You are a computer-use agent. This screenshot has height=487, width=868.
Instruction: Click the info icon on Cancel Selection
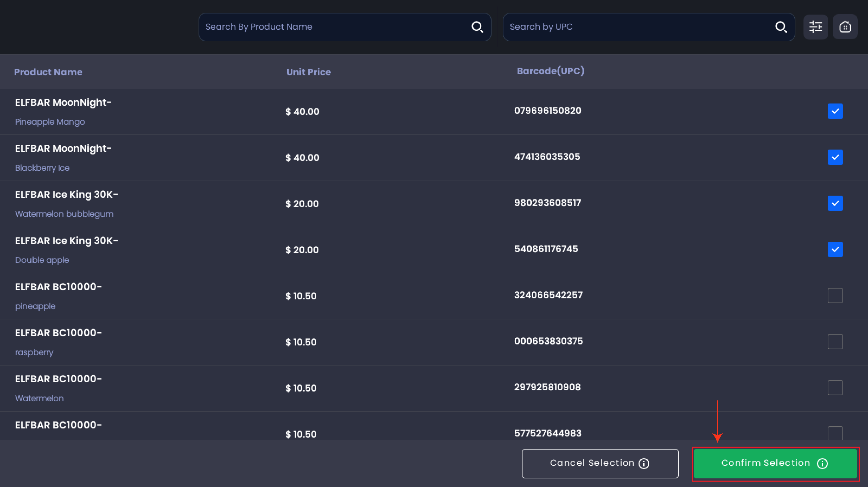(644, 463)
